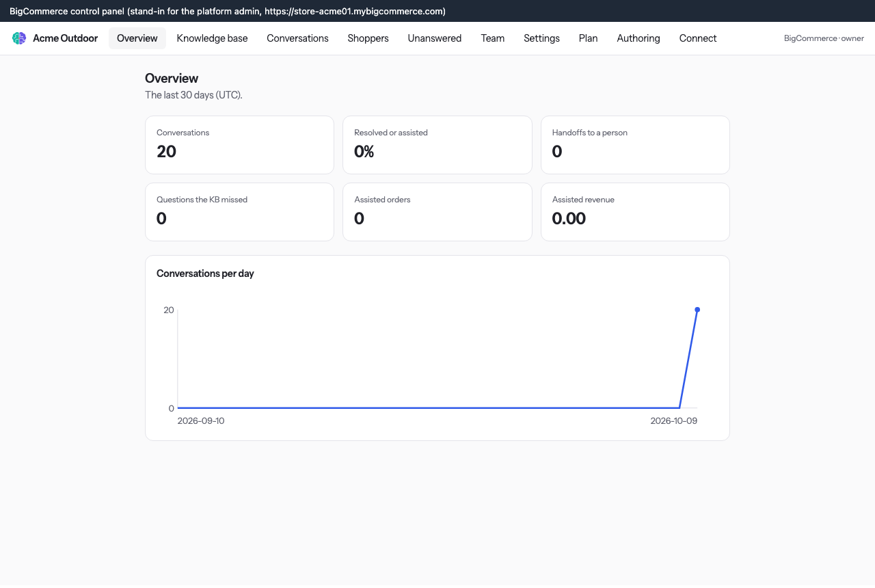Switch to the Shoppers tab
The height and width of the screenshot is (588, 875).
pyautogui.click(x=368, y=38)
